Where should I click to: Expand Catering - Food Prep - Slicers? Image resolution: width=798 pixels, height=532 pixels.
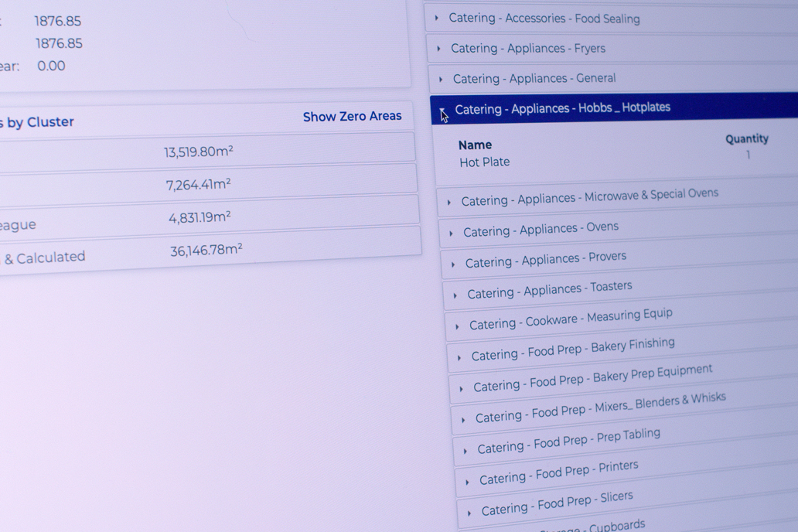pos(557,503)
